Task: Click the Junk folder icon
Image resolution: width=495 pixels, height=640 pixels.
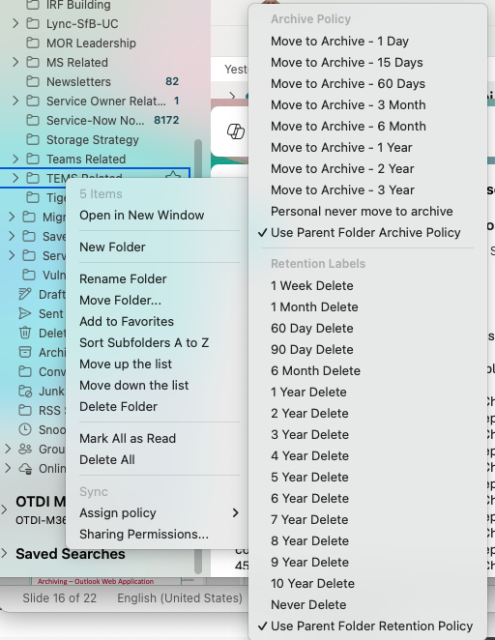Action: coord(25,391)
